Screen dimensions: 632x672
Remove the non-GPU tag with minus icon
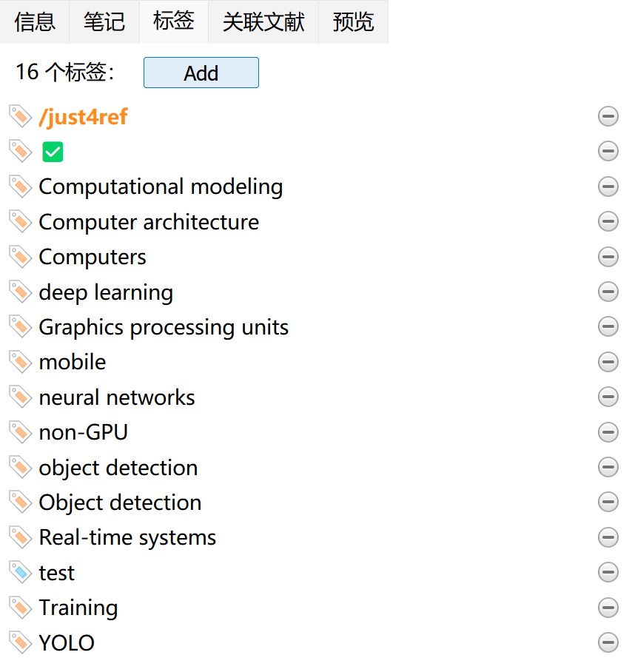pos(608,431)
